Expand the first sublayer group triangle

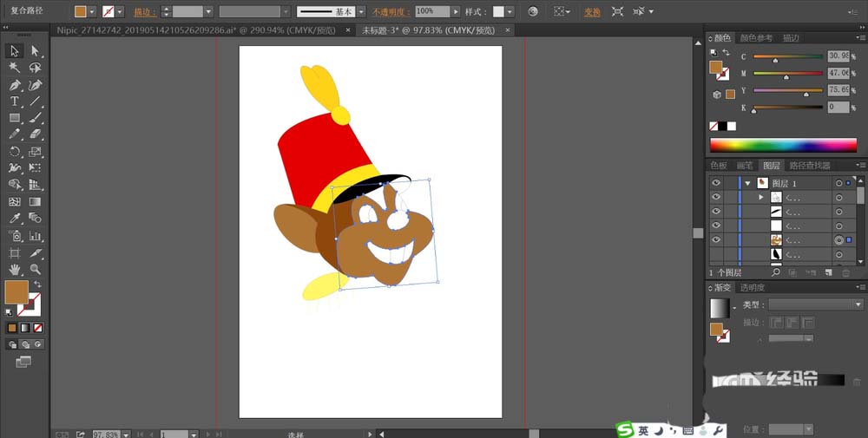(761, 198)
